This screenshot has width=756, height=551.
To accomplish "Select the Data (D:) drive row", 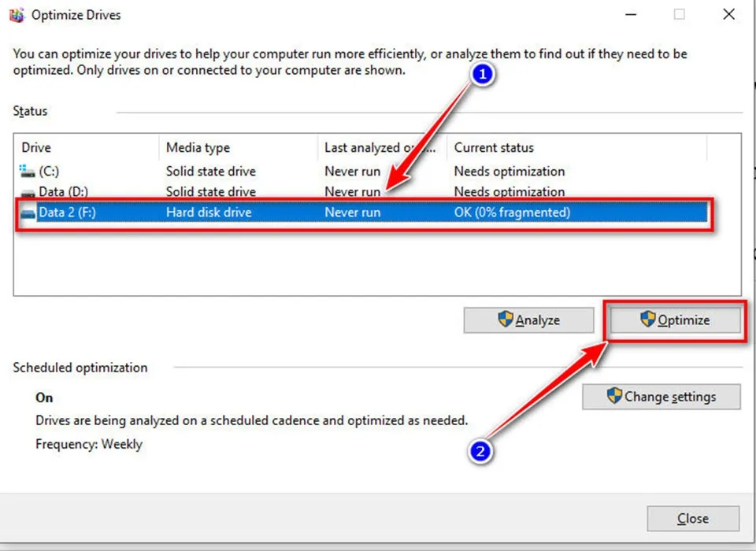I will 236,191.
